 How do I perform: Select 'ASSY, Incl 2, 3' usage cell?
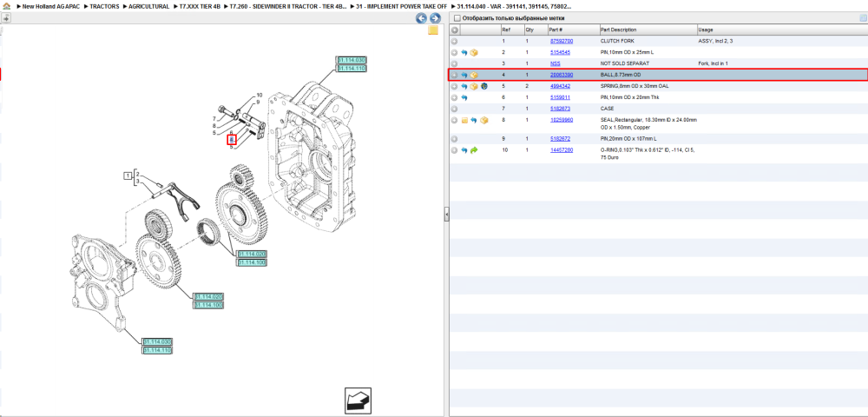pos(716,41)
